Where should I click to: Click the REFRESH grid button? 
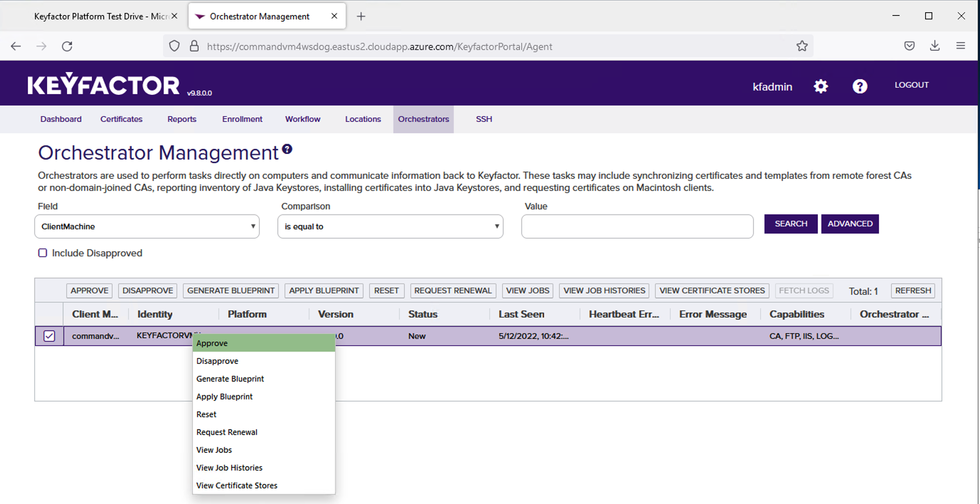[x=913, y=290]
